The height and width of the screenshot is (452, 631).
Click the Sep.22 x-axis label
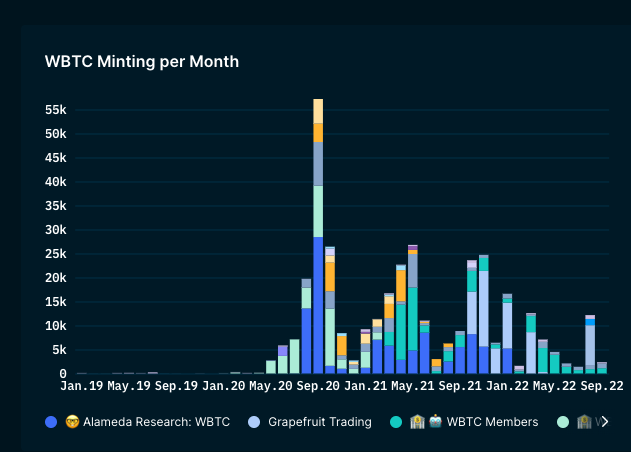[x=602, y=386]
